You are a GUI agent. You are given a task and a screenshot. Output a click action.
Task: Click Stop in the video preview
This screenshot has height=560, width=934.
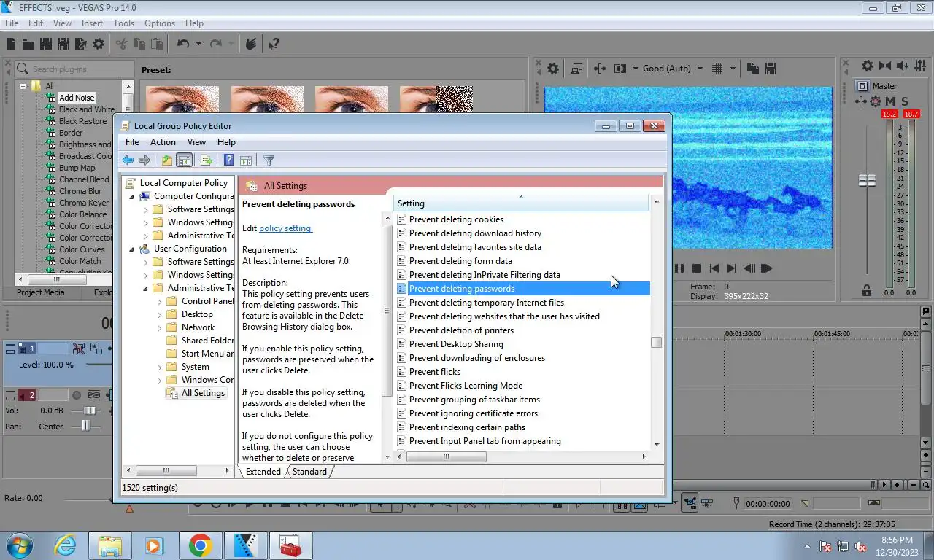tap(696, 268)
